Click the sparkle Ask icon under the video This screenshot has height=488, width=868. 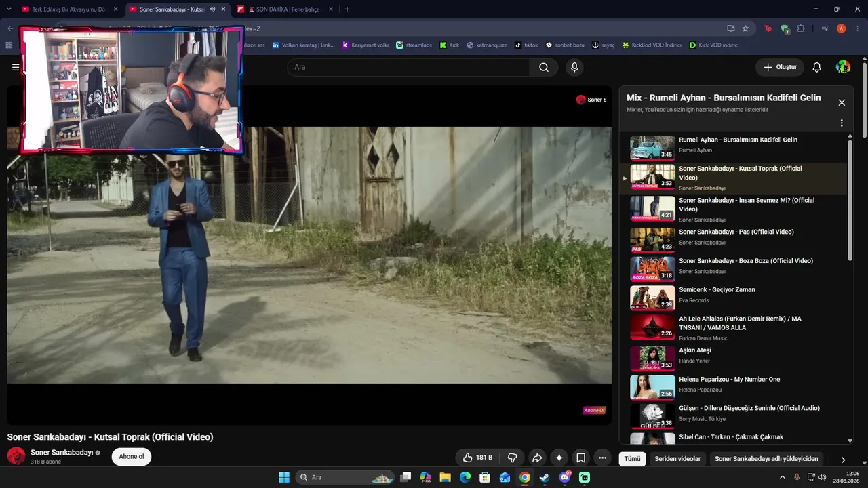point(559,457)
